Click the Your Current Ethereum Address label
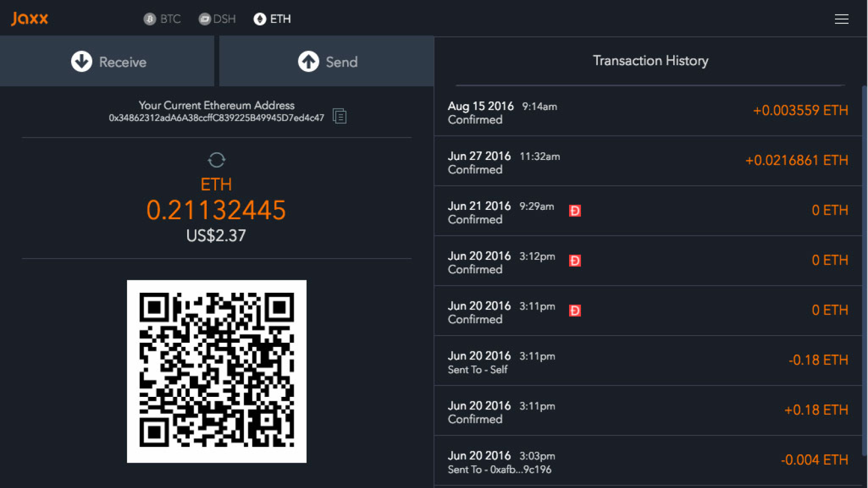This screenshot has width=868, height=488. 216,105
